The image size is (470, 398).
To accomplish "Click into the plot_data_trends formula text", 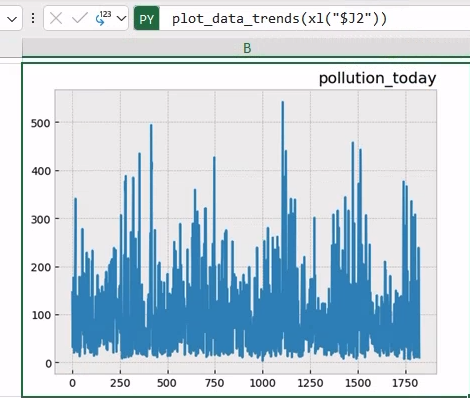I will [x=279, y=19].
